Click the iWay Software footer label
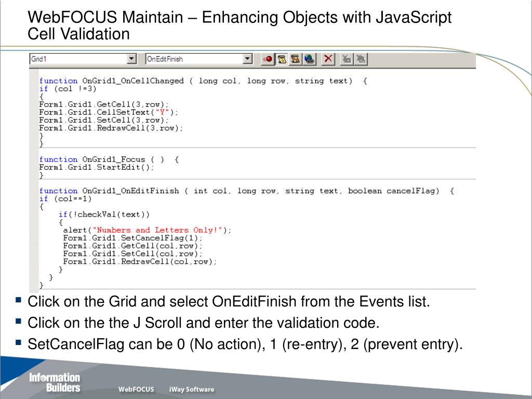Image resolution: width=532 pixels, height=399 pixels. (191, 390)
